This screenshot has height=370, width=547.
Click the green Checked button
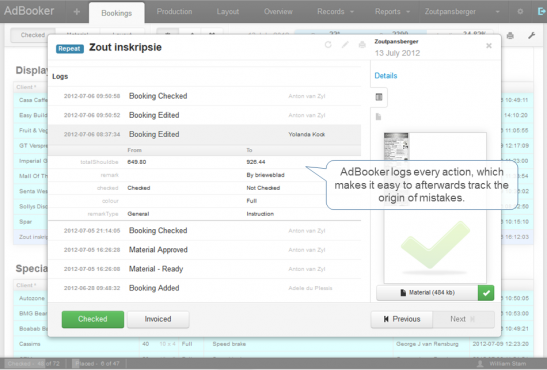pos(93,319)
